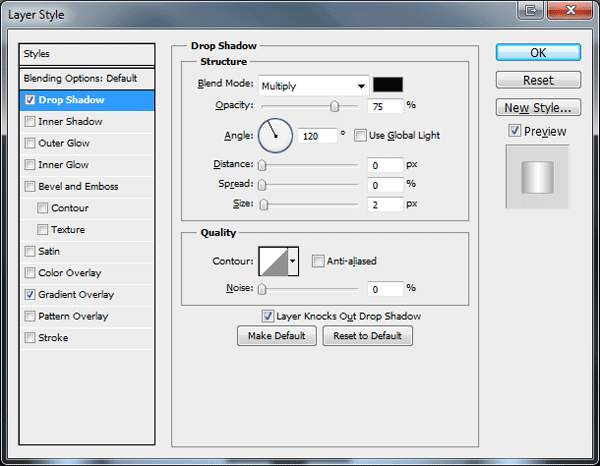Tick the Bevel and Emboss checkbox

[x=30, y=186]
